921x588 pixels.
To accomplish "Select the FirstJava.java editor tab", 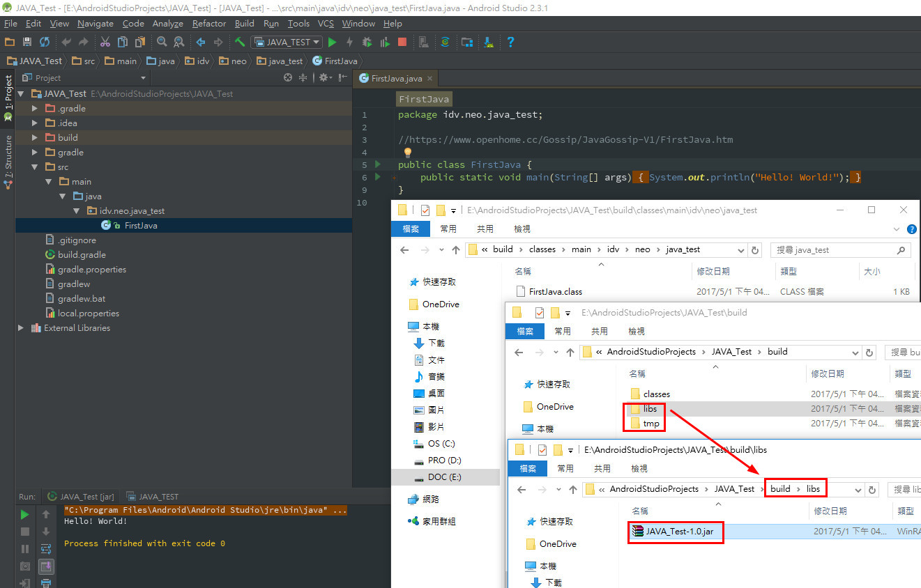I will coord(396,79).
